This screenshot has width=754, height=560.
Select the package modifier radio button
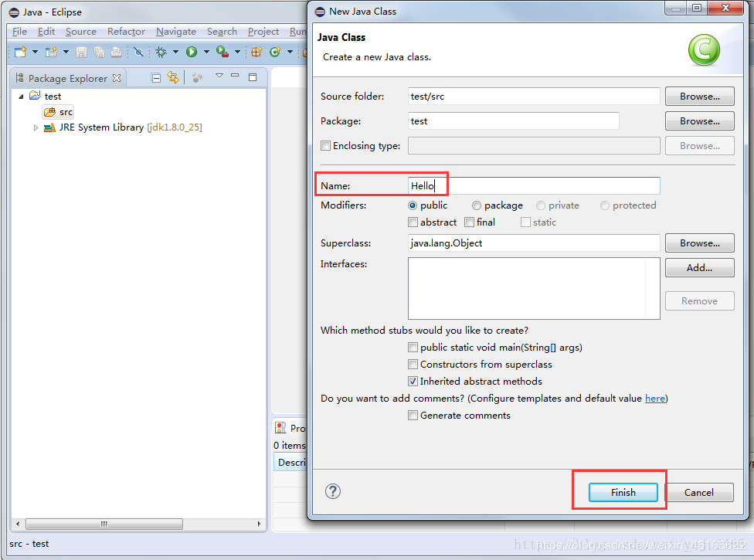(477, 205)
